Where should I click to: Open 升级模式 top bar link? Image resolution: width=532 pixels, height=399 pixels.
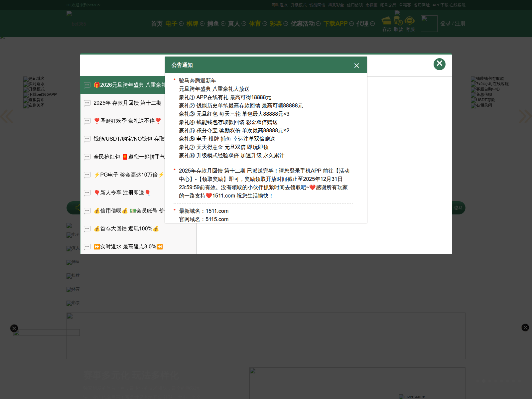pyautogui.click(x=298, y=5)
